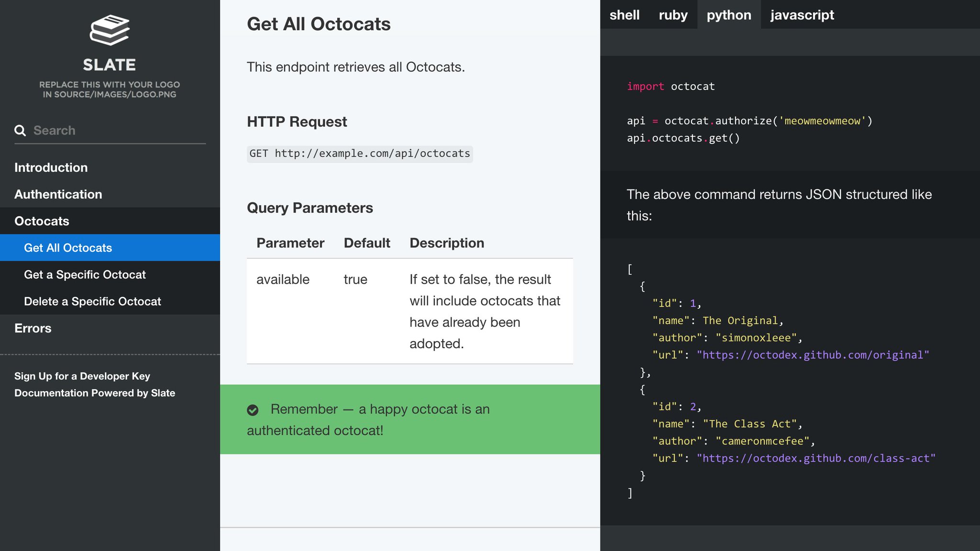Open Delete a Specific Octocat entry
Image resolution: width=980 pixels, height=551 pixels.
point(92,301)
